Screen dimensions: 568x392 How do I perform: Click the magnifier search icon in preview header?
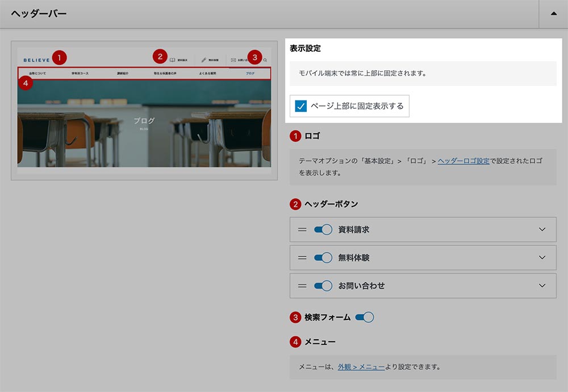(x=265, y=60)
